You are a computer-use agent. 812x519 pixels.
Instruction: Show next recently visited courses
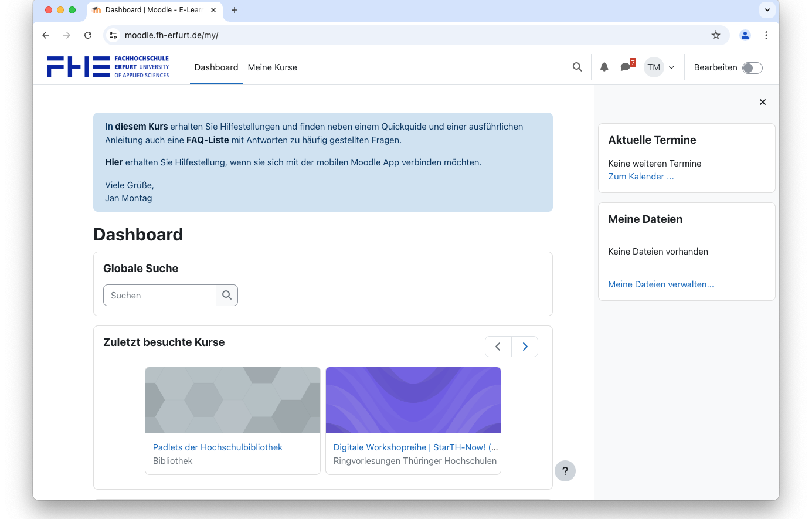click(x=525, y=347)
